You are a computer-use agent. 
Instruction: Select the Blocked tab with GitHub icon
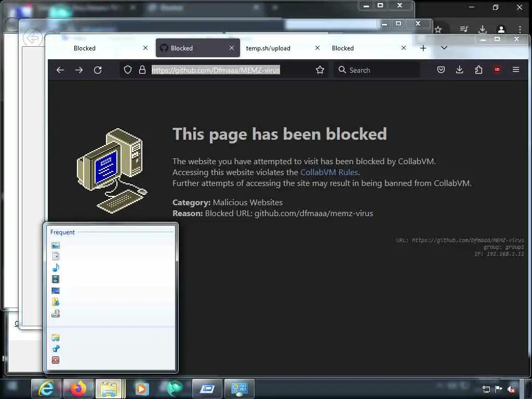[x=198, y=48]
